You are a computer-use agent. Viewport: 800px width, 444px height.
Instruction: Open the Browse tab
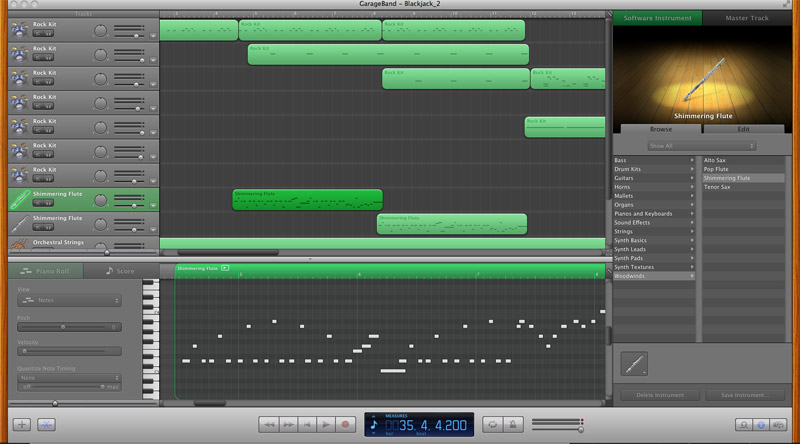tap(661, 129)
